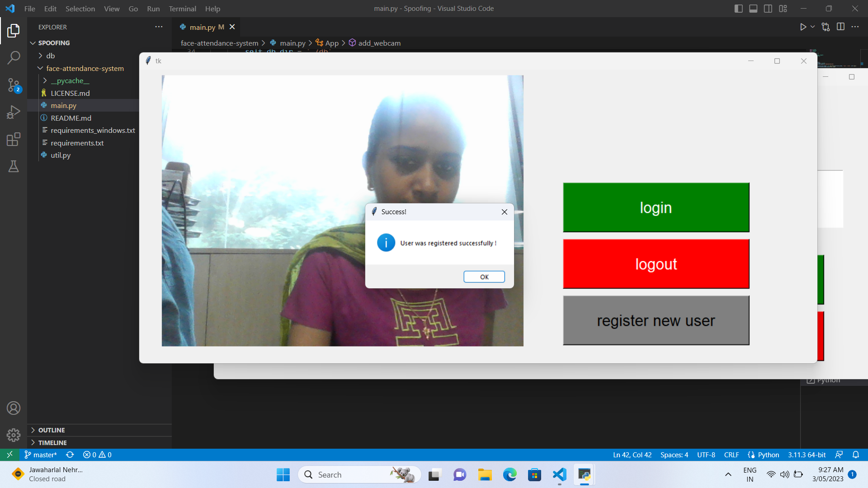Click the Windows taskbar search box
Viewport: 868px width, 488px height.
pyautogui.click(x=359, y=474)
